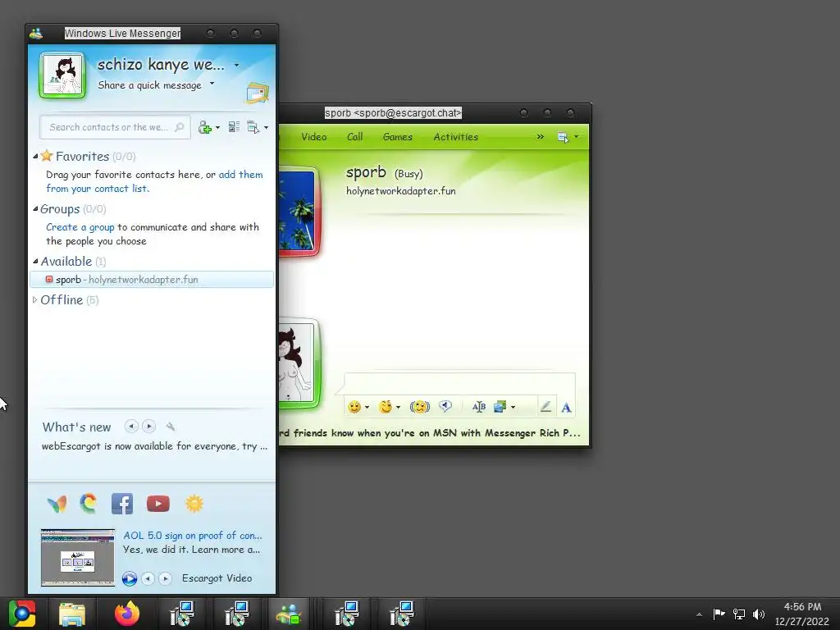
Task: Click the volume speaker tray icon
Action: pyautogui.click(x=759, y=614)
